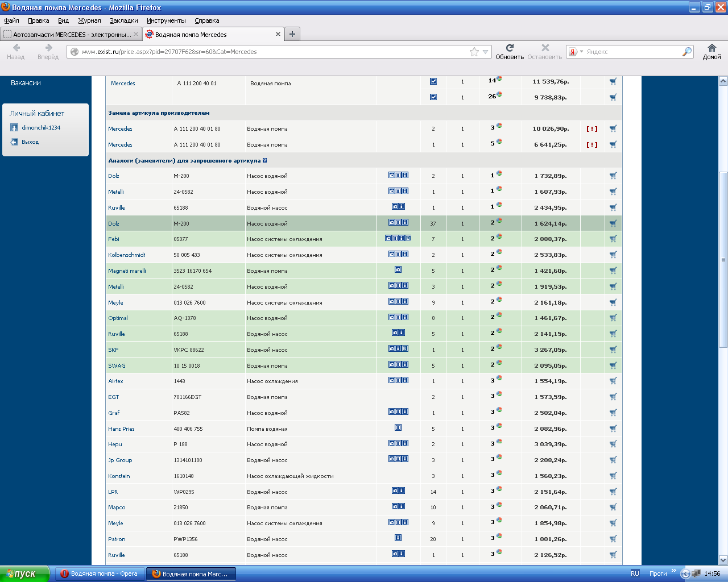Open the photo icon for Magneti marelli

(x=398, y=269)
